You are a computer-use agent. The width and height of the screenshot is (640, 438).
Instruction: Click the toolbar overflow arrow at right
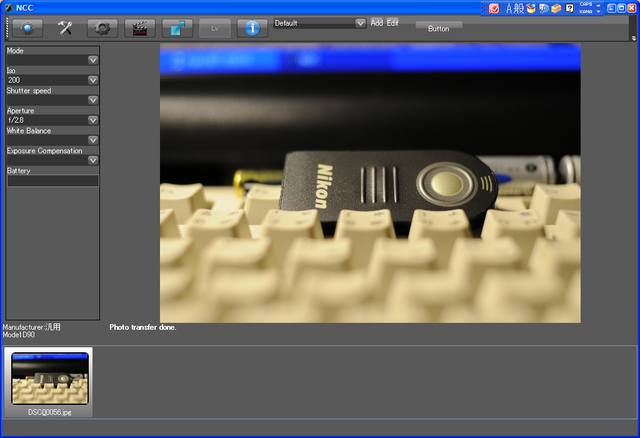[633, 38]
